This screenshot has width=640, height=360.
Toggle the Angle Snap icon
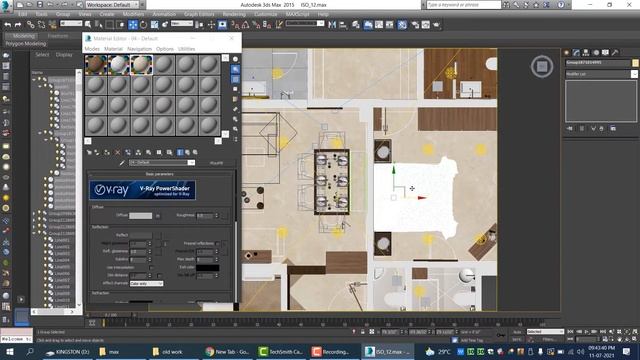pos(245,25)
